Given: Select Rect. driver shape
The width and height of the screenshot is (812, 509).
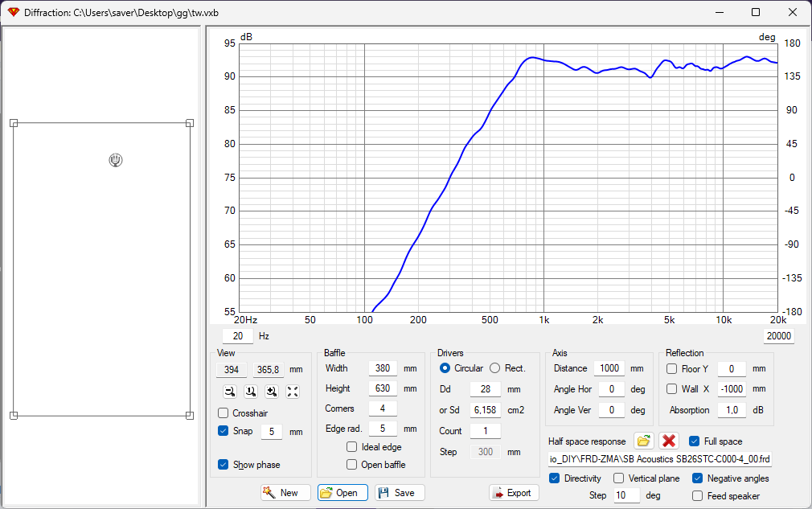Looking at the screenshot, I should [x=495, y=368].
